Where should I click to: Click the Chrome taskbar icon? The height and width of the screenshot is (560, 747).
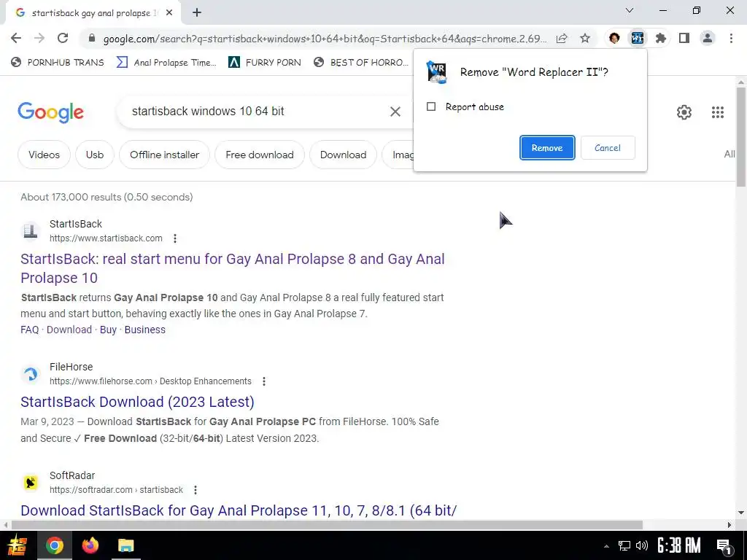[x=54, y=545]
